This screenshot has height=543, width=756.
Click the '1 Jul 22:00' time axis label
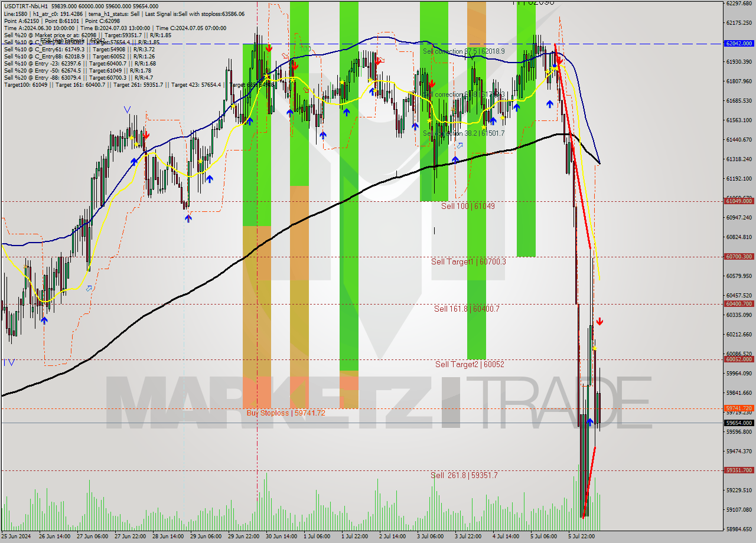pyautogui.click(x=356, y=537)
